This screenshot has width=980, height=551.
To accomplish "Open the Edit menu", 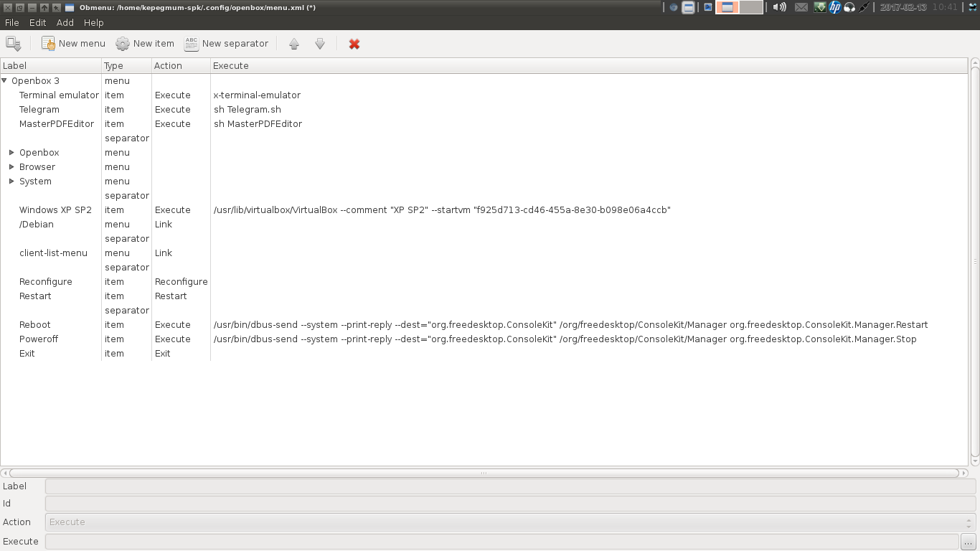I will pos(38,22).
